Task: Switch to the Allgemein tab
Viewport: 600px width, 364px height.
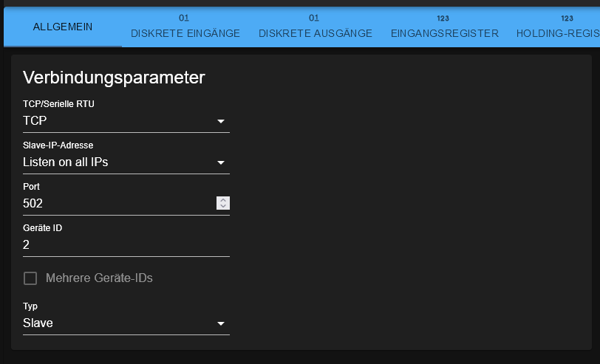Action: pyautogui.click(x=63, y=27)
